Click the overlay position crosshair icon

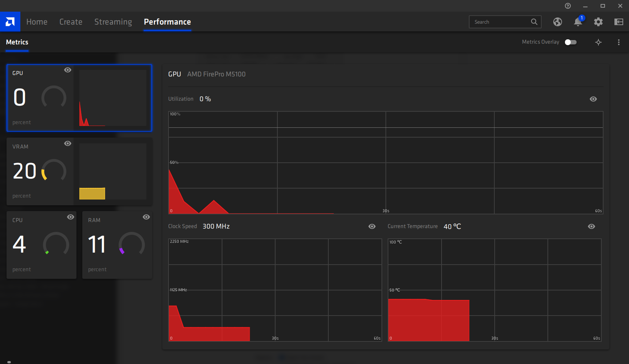coord(598,42)
